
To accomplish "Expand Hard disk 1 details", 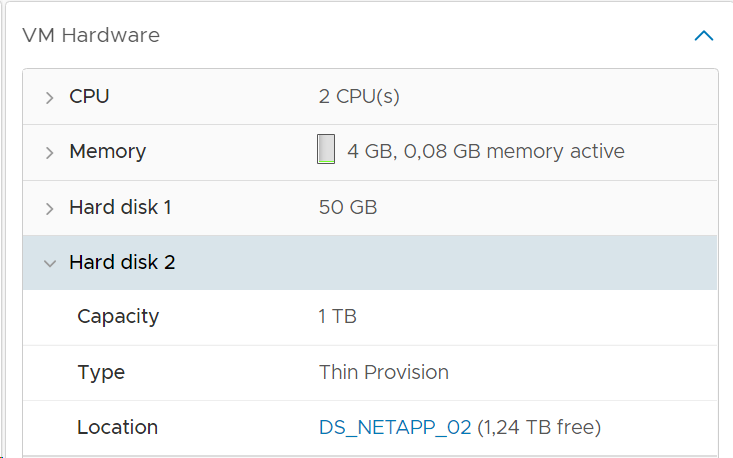I will [50, 208].
